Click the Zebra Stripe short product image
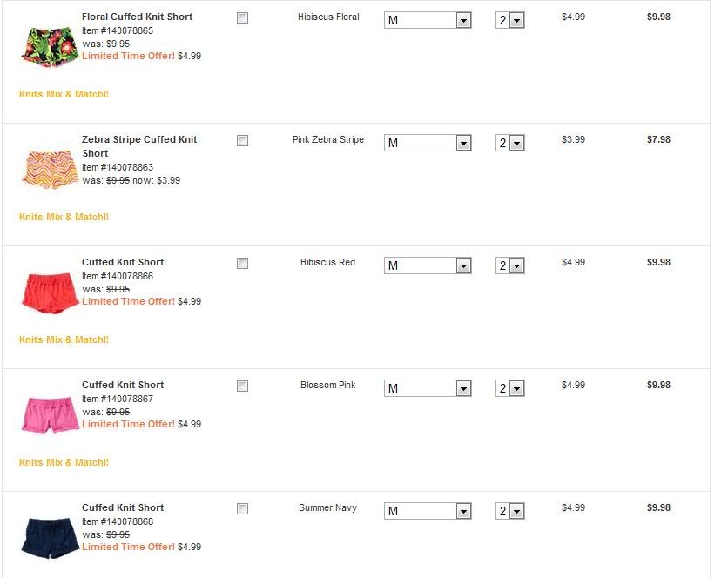This screenshot has width=728, height=578. pos(50,168)
